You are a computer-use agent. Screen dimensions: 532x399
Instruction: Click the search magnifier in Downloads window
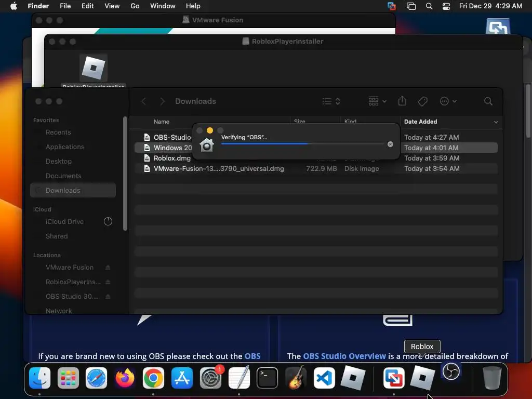(488, 101)
